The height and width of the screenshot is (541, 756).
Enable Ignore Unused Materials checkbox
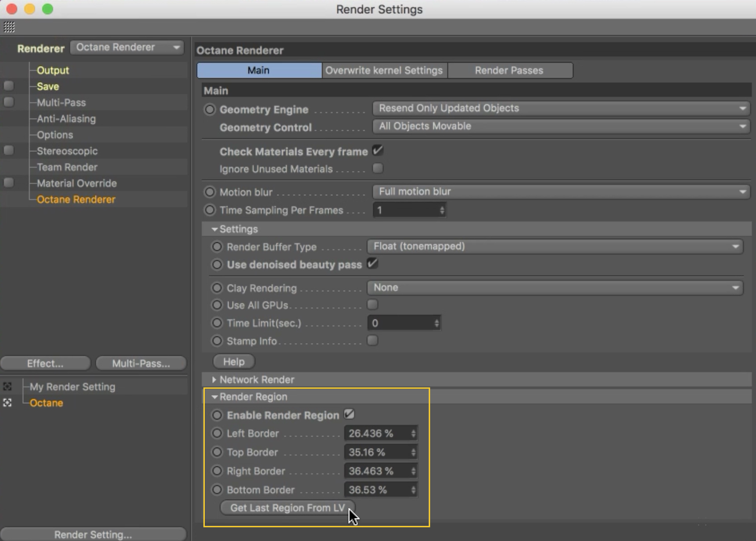tap(378, 168)
